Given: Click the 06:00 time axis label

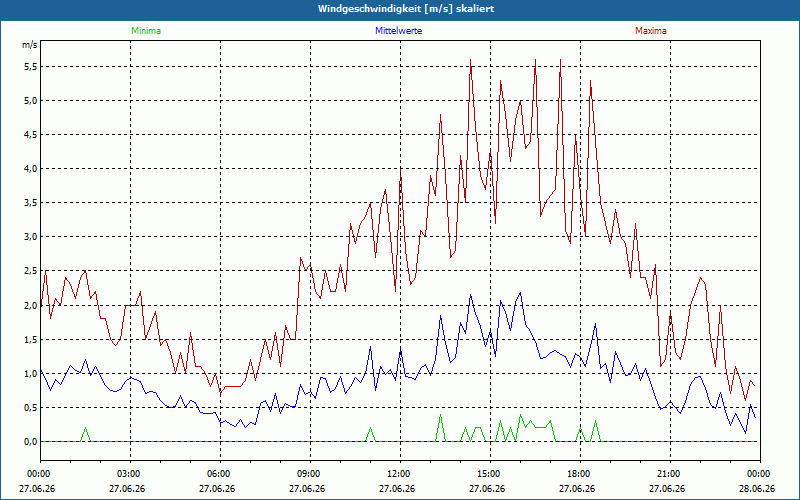Looking at the screenshot, I should point(220,474).
